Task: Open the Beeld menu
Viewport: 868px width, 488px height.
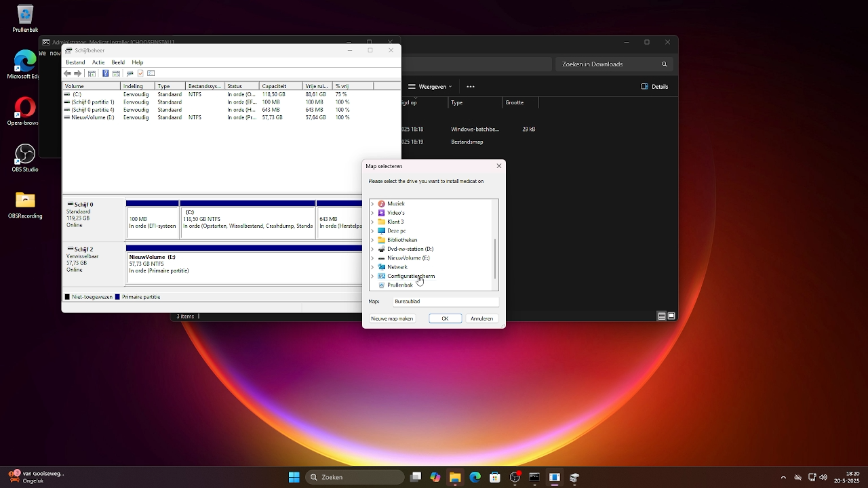Action: (118, 62)
